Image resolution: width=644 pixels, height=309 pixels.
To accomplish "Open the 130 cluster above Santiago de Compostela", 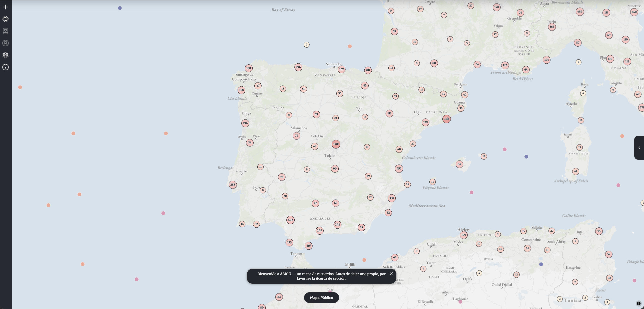I will tap(249, 68).
